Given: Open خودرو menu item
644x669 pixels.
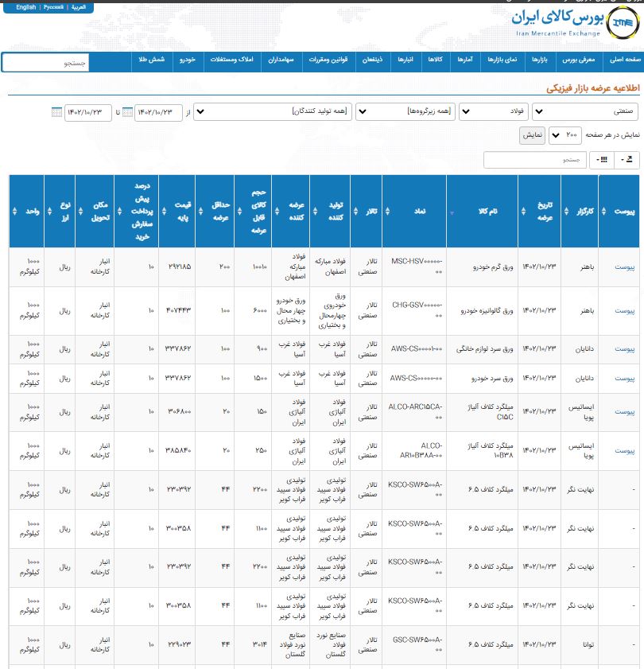Looking at the screenshot, I should 187,60.
